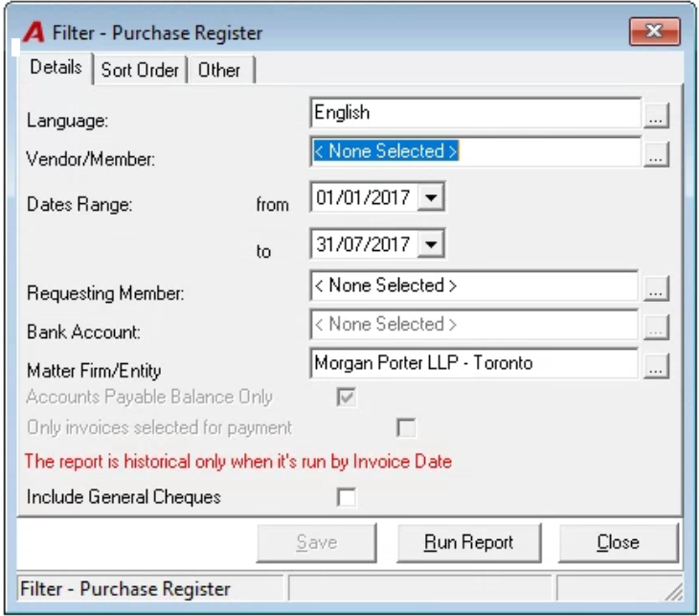This screenshot has width=699, height=616.
Task: Click the Bank Account browse ellipsis button
Action: (656, 327)
